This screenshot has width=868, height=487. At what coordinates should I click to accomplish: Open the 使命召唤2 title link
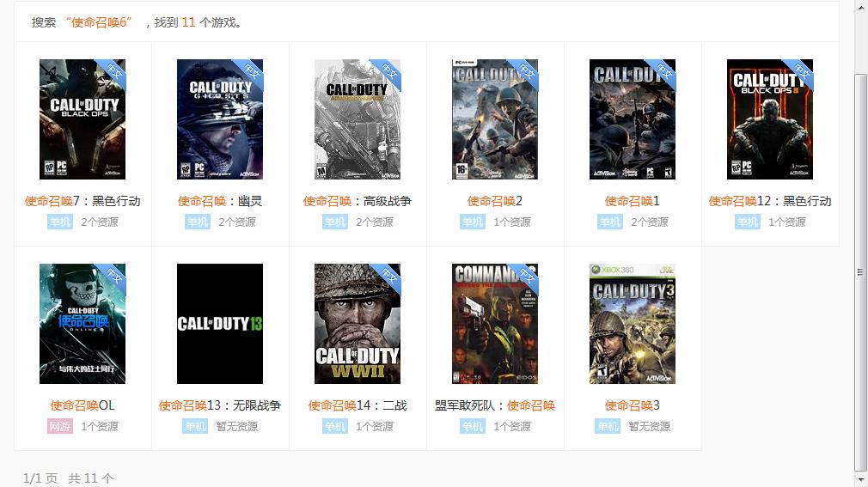pyautogui.click(x=495, y=201)
